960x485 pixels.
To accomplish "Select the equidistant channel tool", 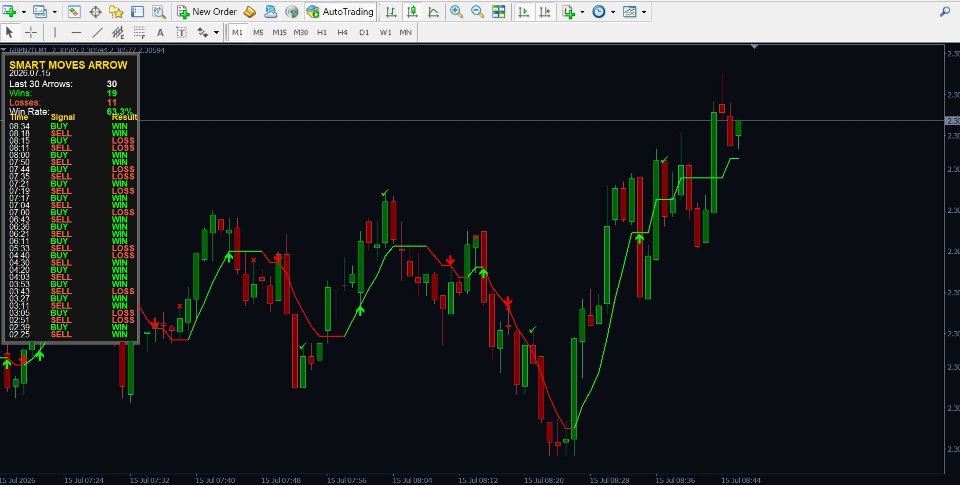I will click(118, 32).
